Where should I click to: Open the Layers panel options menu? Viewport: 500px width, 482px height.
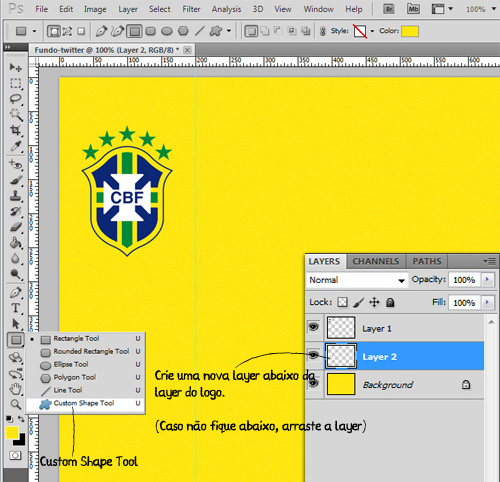click(490, 261)
